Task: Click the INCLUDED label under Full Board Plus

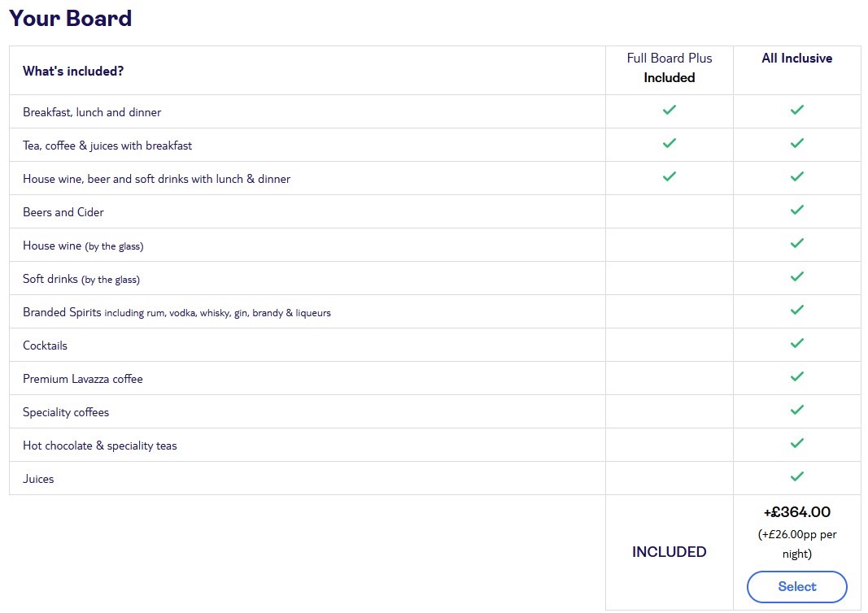Action: click(x=670, y=552)
